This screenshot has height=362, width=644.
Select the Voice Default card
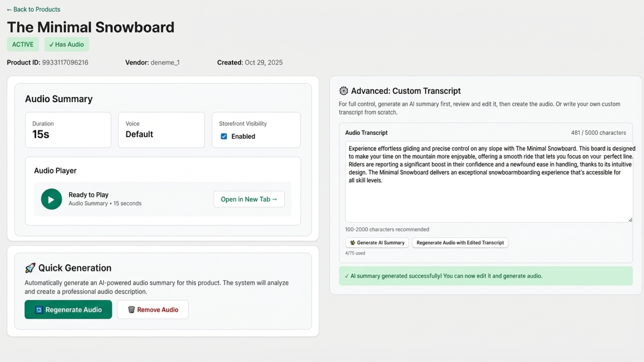pos(161,130)
